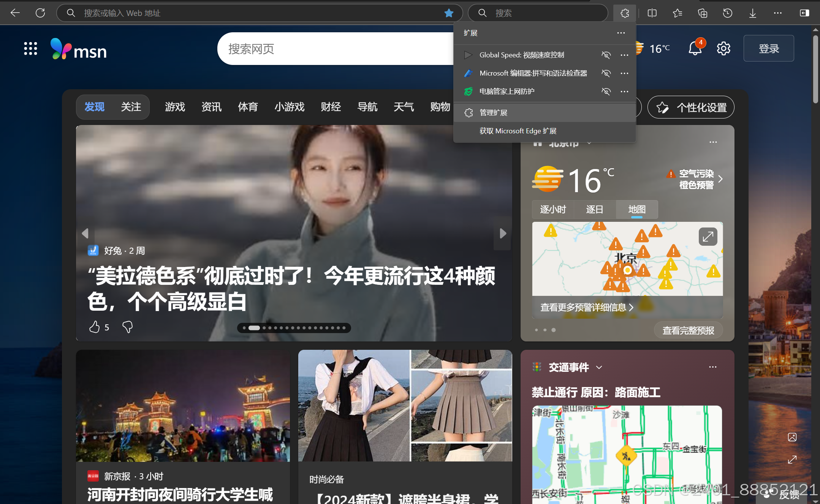Open 查看完整预报 weather forecast link

pos(689,330)
